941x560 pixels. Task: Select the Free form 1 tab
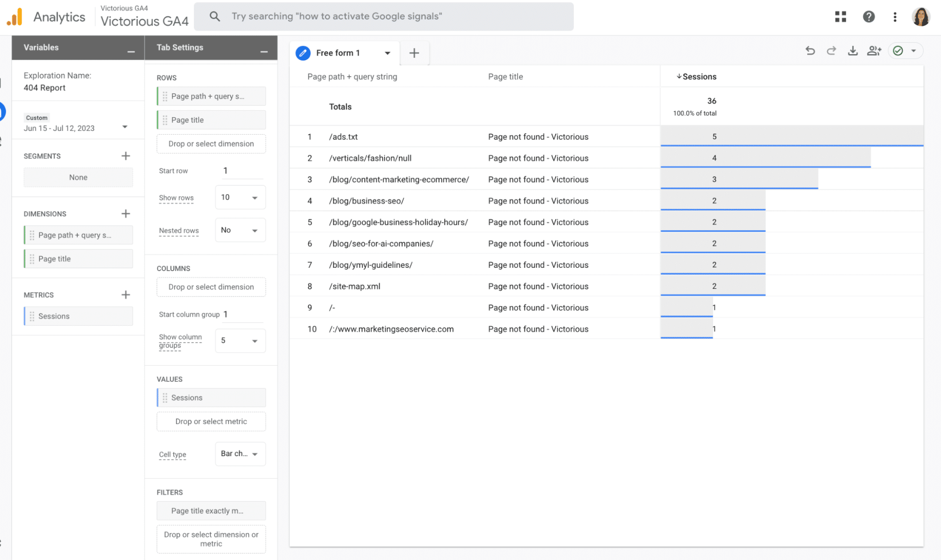click(x=338, y=53)
